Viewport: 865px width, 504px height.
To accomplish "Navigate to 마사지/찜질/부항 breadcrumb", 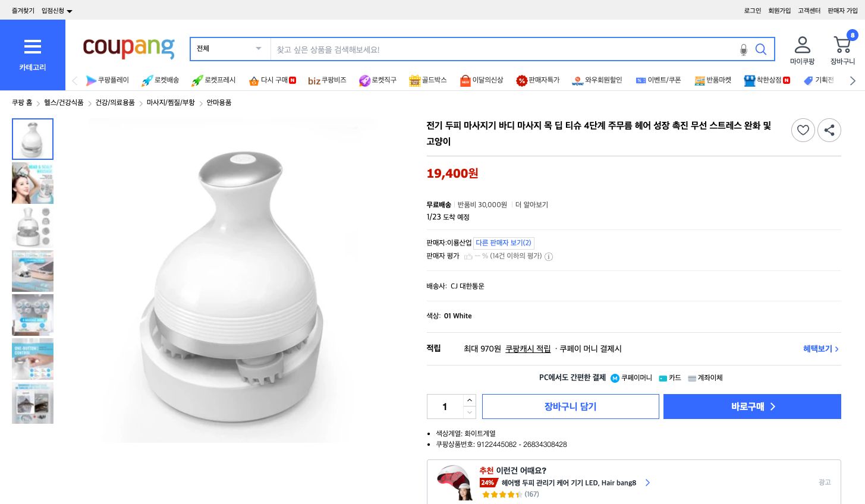I will 173,102.
